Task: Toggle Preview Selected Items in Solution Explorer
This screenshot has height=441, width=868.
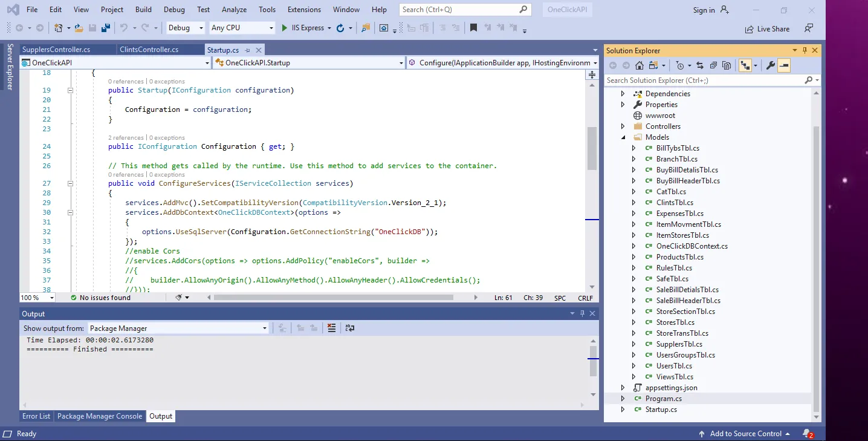Action: (x=784, y=65)
